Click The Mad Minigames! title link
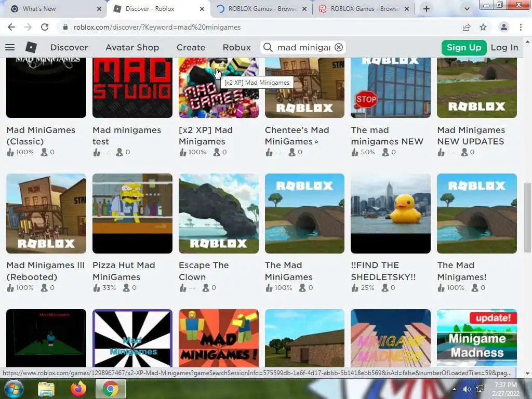The width and height of the screenshot is (532, 399). [x=461, y=271]
